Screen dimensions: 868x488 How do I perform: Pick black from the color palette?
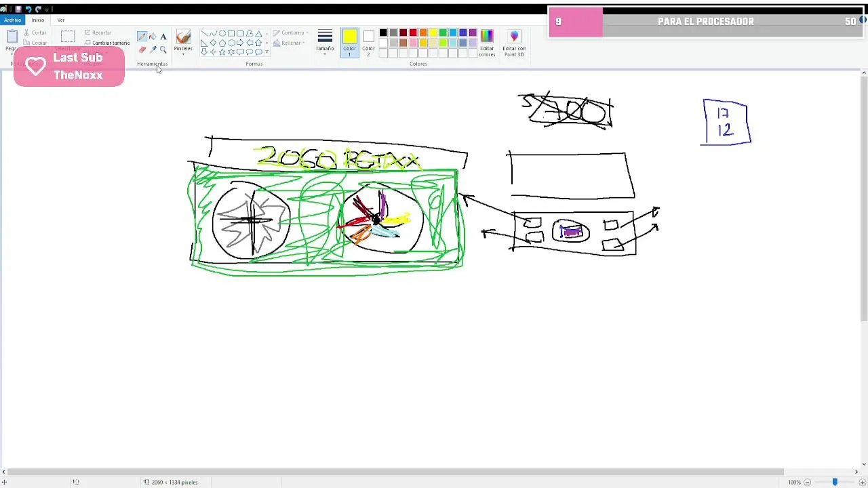(383, 33)
